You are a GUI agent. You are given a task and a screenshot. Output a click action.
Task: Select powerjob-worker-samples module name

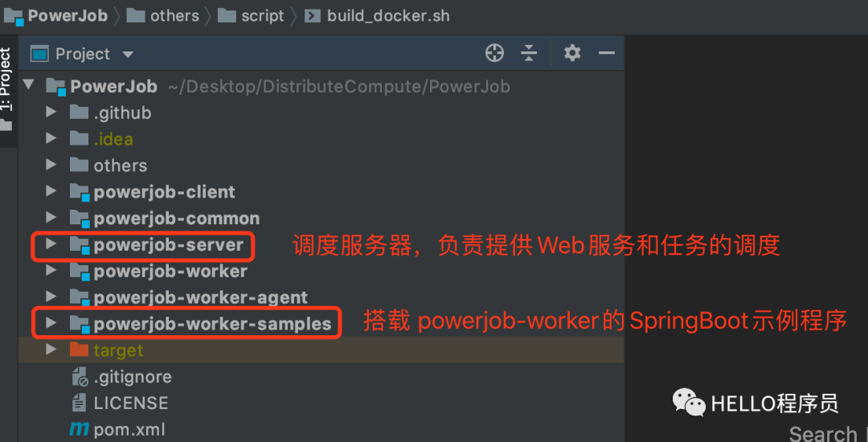pyautogui.click(x=212, y=324)
